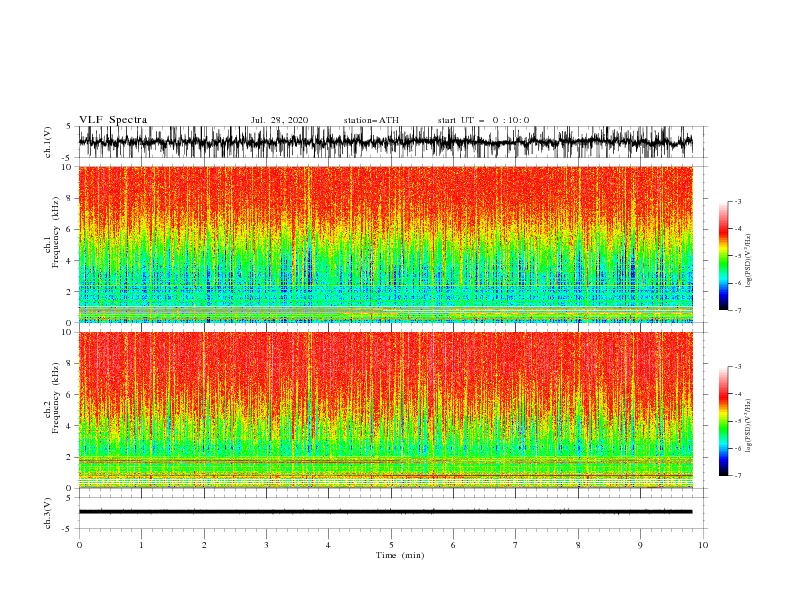This screenshot has width=792, height=612.
Task: Click the "station=ATH" header label
Action: (x=371, y=120)
